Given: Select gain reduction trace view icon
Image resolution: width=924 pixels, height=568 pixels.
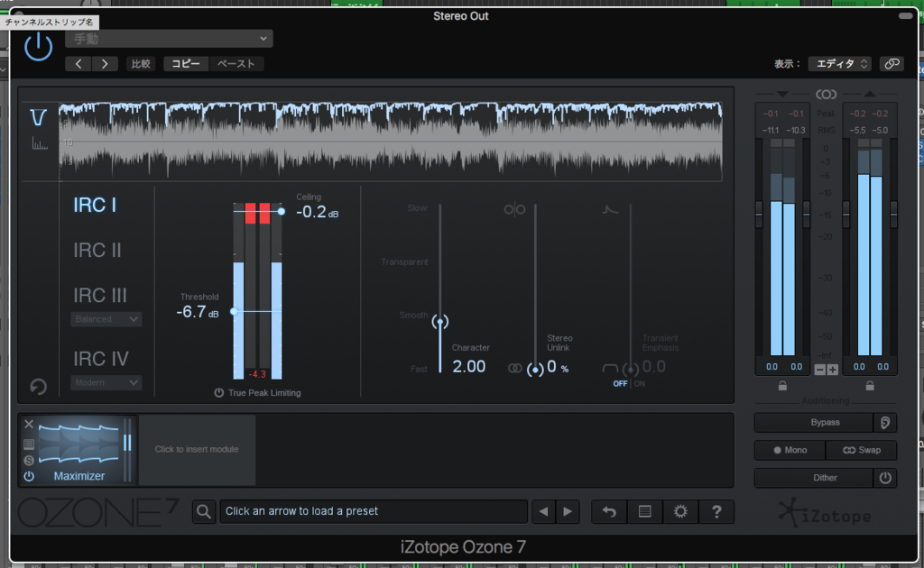Looking at the screenshot, I should click(38, 118).
